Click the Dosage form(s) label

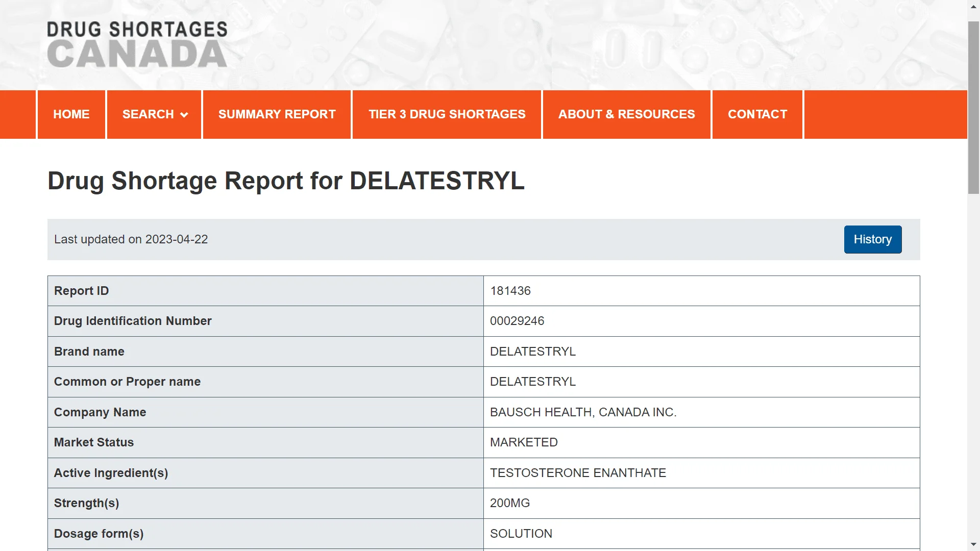pos(99,534)
